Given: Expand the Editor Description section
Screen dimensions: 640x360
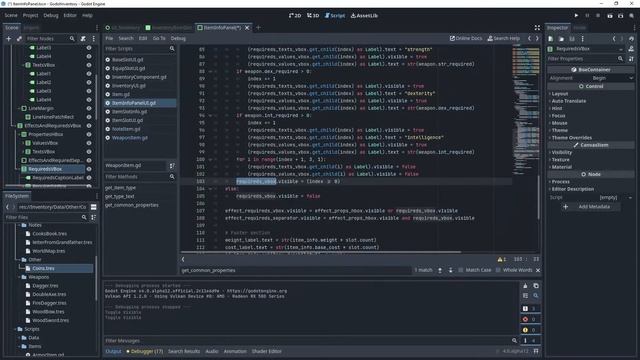Looking at the screenshot, I should 573,189.
